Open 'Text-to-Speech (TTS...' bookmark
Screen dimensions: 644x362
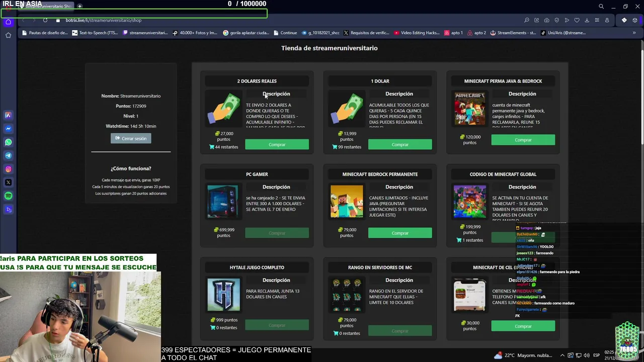(x=95, y=33)
